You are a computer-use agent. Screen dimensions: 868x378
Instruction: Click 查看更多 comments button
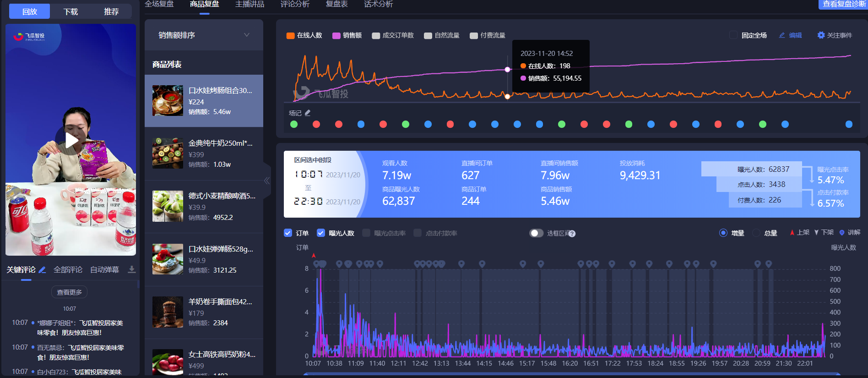tap(69, 292)
